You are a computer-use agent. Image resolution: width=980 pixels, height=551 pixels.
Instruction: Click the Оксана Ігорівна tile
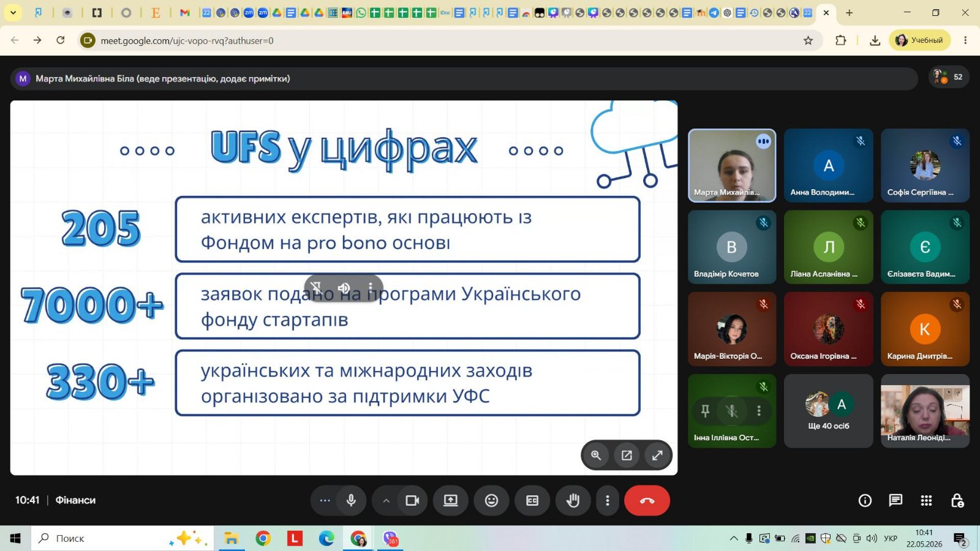(x=829, y=329)
